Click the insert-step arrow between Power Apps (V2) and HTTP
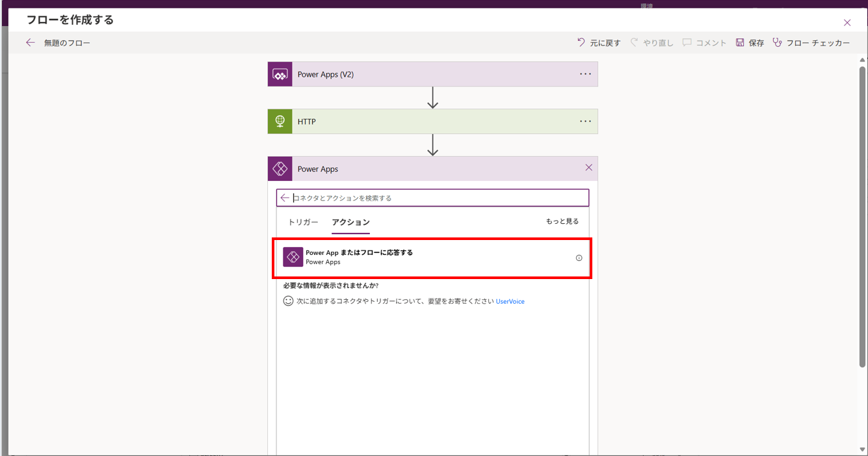Viewport: 868px width, 456px height. coord(433,98)
